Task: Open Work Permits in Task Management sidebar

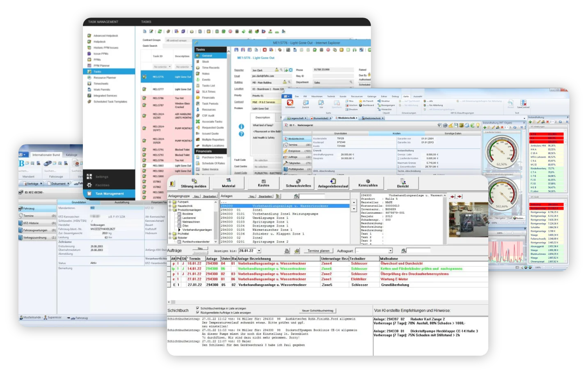Action: [102, 90]
